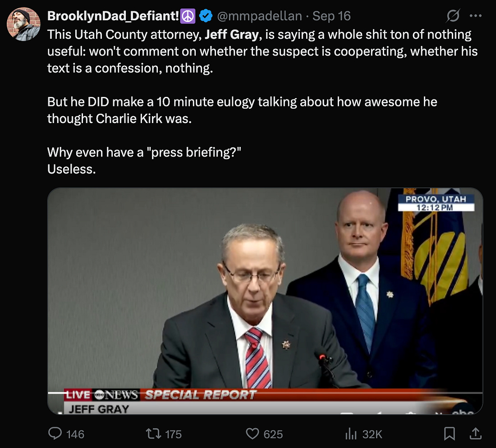Click the Sep 16 timestamp

[331, 16]
